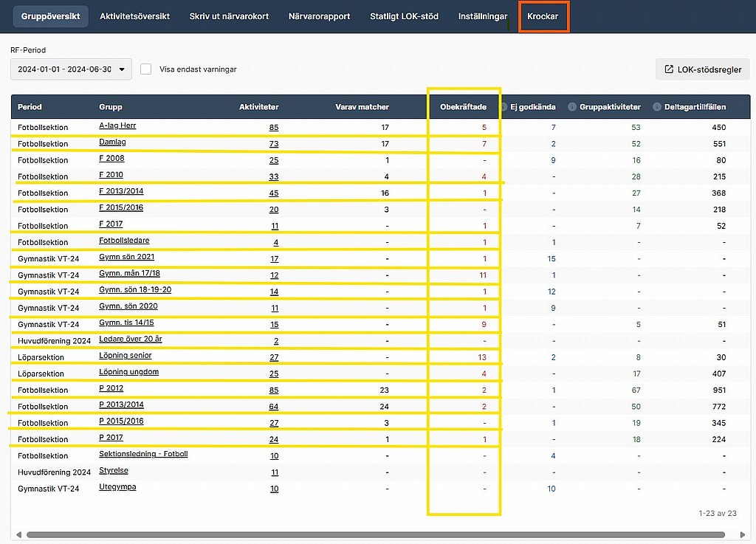Screen dimensions: 756x544
Task: Click info icon beside Gruppaktiviteter header
Action: click(572, 107)
